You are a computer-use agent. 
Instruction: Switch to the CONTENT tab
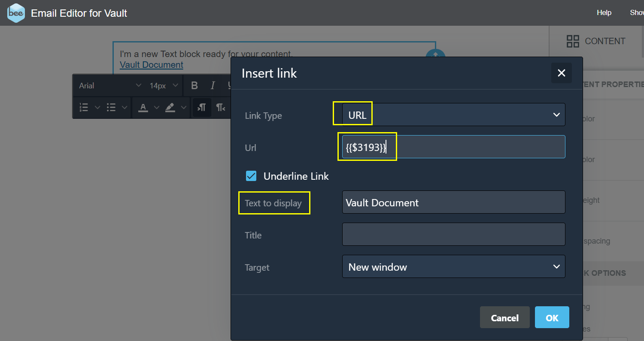pos(596,41)
